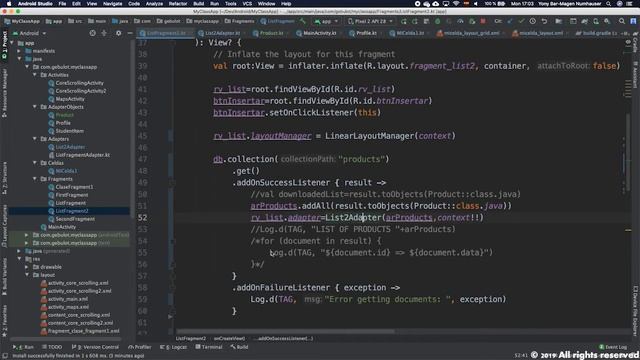Collapse the AdapterObjects folder
640x360 pixels.
(x=35, y=107)
